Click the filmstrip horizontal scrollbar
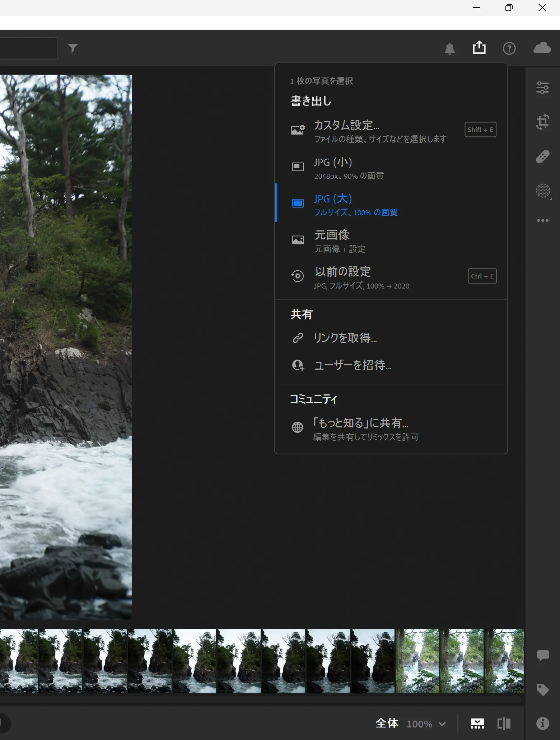Viewport: 560px width, 740px height. pos(260,699)
